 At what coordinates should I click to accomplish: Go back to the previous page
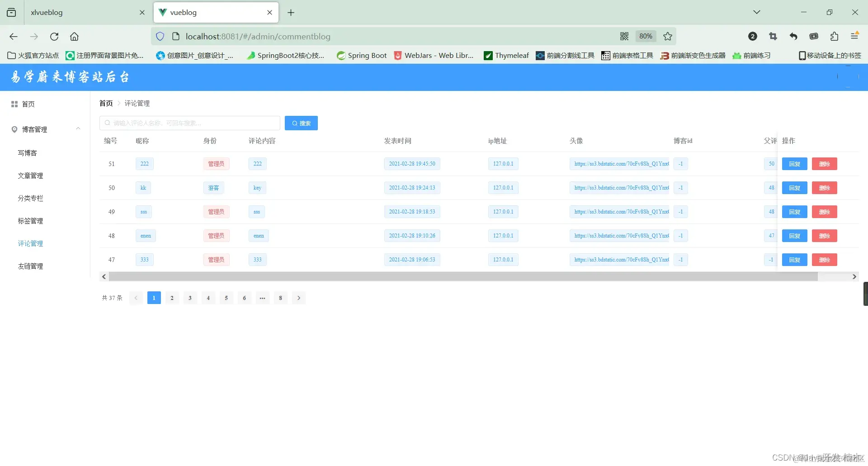pyautogui.click(x=14, y=36)
